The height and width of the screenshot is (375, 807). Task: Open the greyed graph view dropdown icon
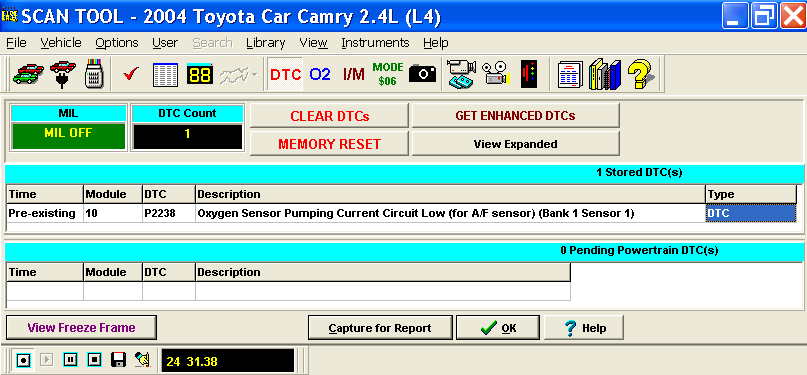tap(238, 75)
